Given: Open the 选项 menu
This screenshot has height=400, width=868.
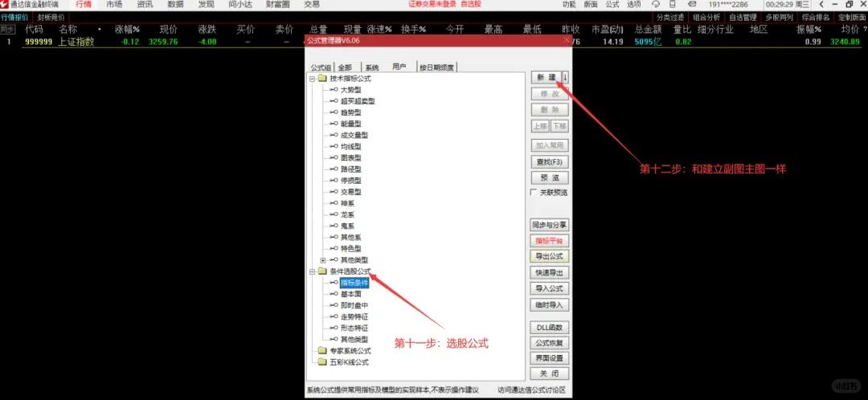Looking at the screenshot, I should pyautogui.click(x=634, y=5).
